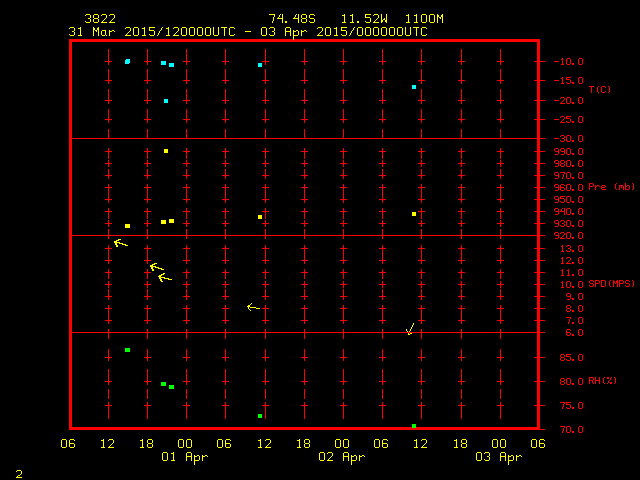Screen dimensions: 640x480
Task: Click the RH(%) humidity axis label
Action: coord(602,381)
